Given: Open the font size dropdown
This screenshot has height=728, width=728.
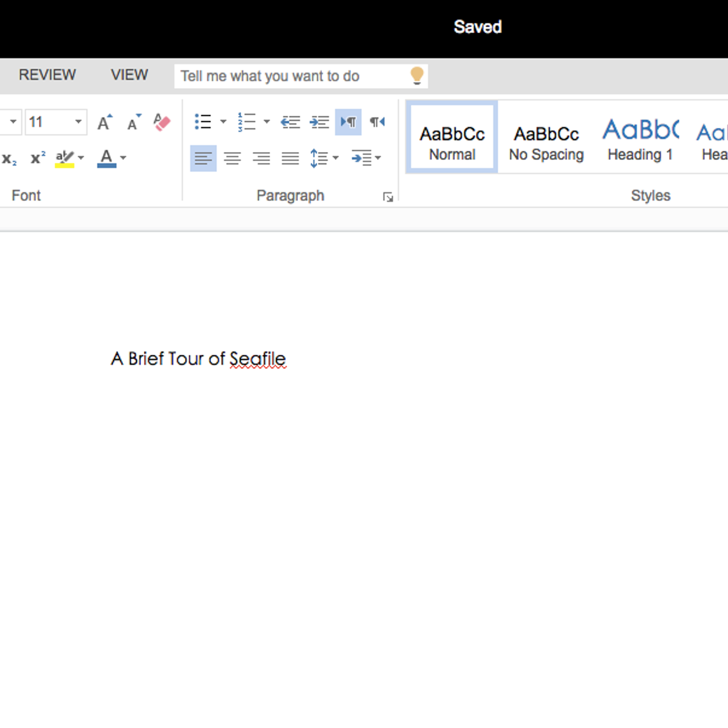Looking at the screenshot, I should [x=78, y=121].
